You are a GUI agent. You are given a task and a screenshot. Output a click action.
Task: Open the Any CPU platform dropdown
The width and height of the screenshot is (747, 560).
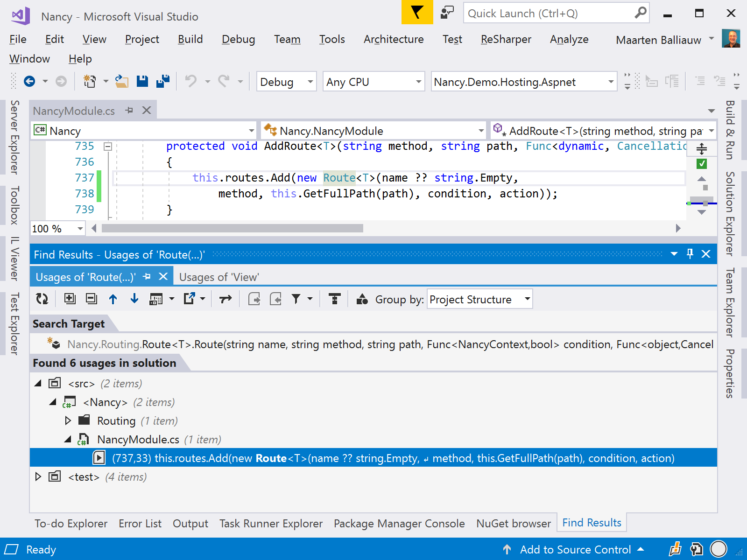pos(373,82)
